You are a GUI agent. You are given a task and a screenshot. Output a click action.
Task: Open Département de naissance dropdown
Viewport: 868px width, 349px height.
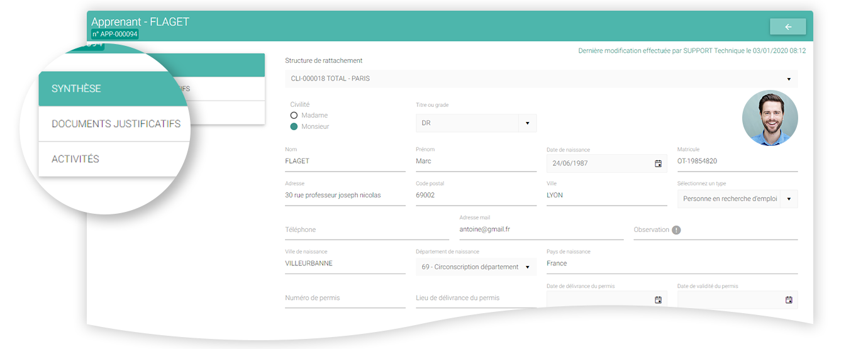[476, 267]
